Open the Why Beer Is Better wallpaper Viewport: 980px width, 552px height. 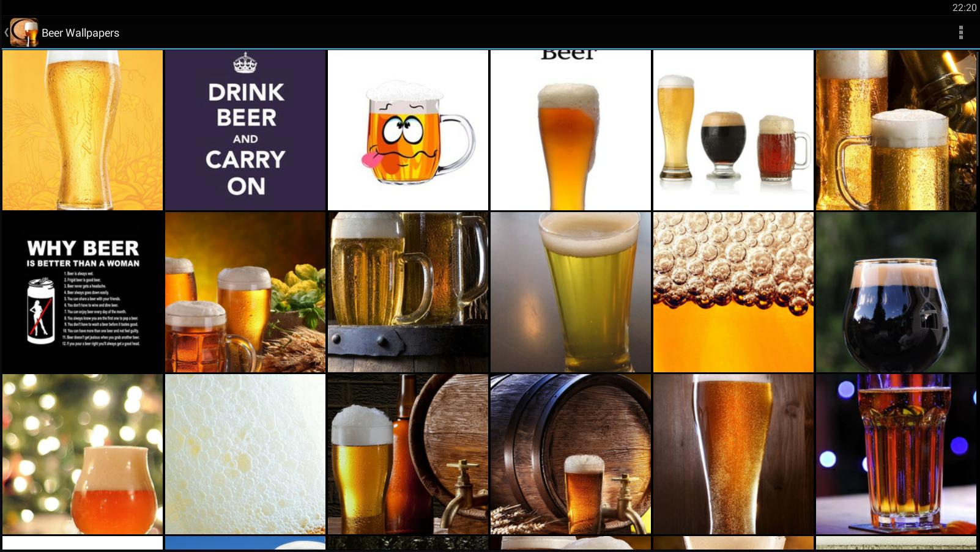(83, 292)
